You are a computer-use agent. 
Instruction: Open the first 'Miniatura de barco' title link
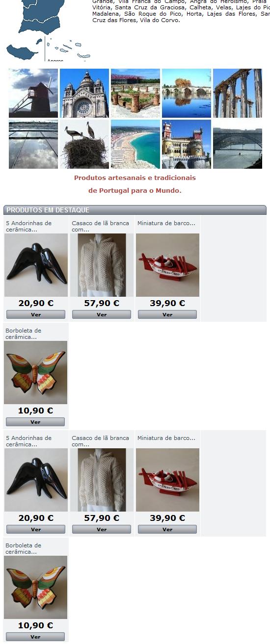(166, 223)
